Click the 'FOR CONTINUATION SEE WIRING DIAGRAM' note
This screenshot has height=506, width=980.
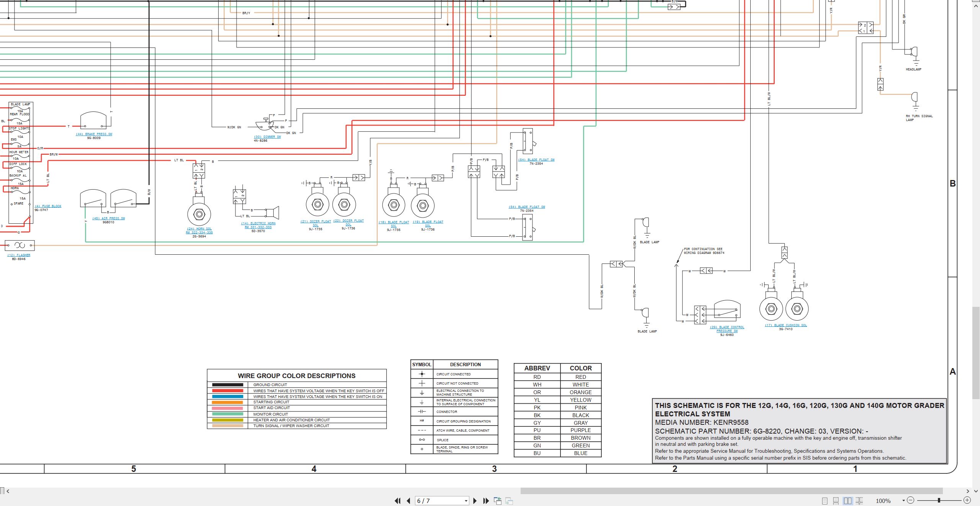click(704, 251)
